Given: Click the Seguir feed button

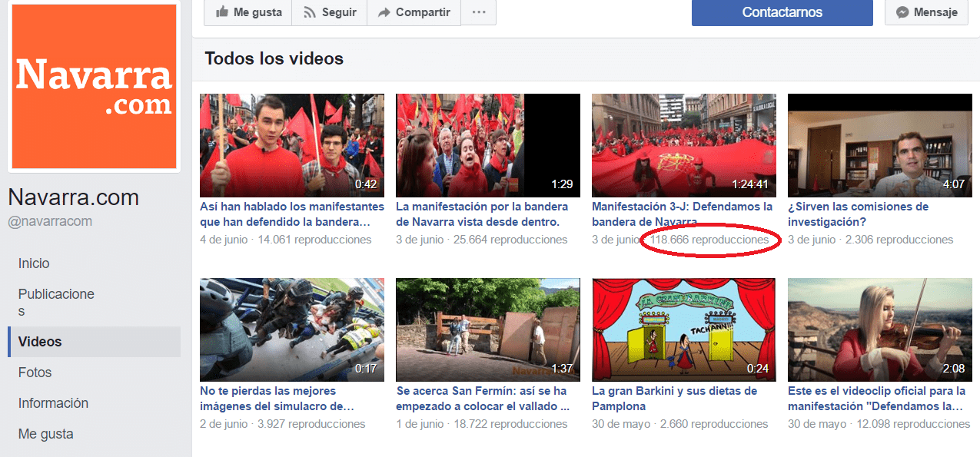Looking at the screenshot, I should click(x=329, y=12).
